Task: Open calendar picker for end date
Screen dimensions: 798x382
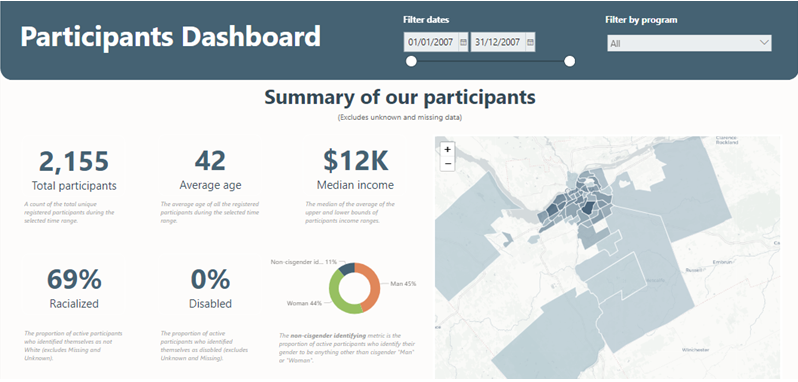Action: tap(530, 43)
